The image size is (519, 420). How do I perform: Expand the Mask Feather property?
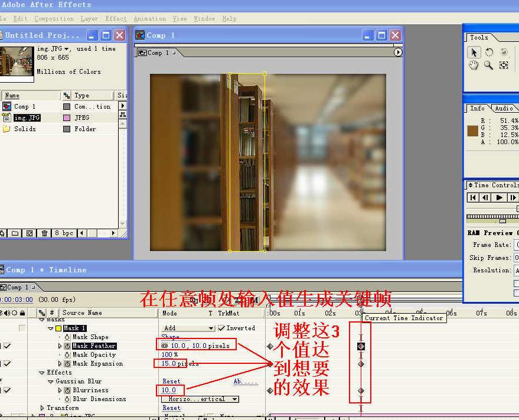tap(60, 346)
